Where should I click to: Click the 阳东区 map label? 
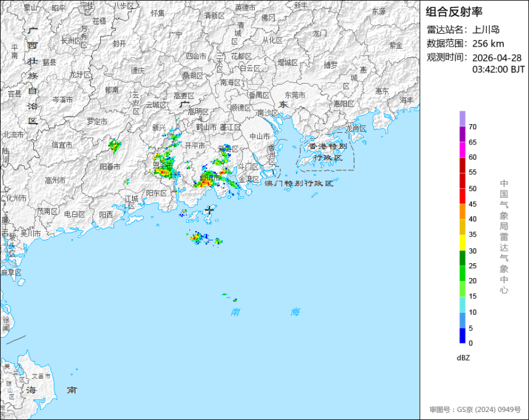[156, 193]
